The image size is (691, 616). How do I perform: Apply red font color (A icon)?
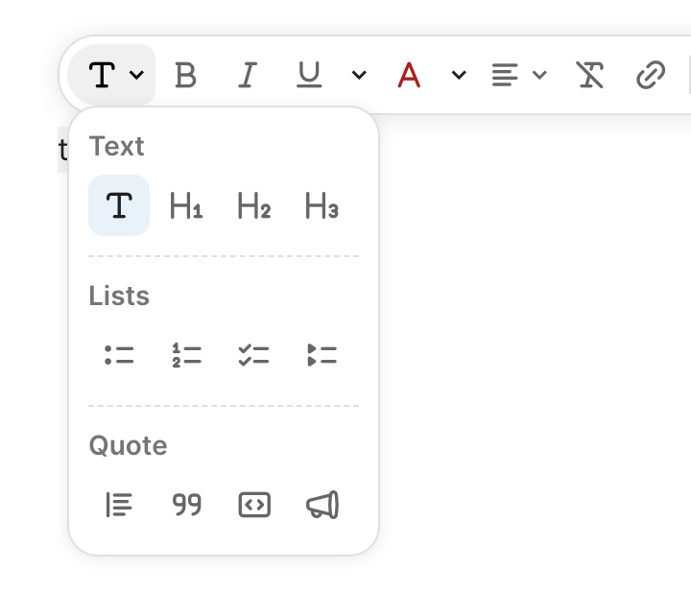click(410, 75)
